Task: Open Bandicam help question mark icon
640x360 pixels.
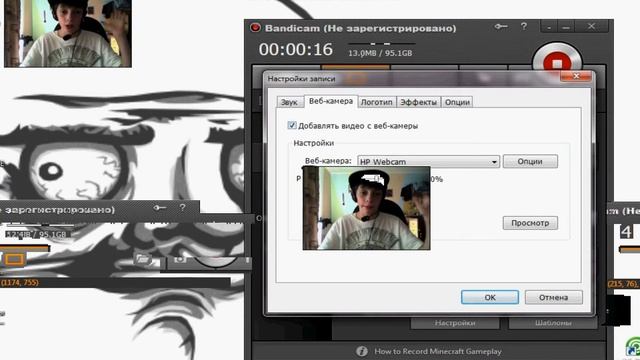Action: pos(524,27)
